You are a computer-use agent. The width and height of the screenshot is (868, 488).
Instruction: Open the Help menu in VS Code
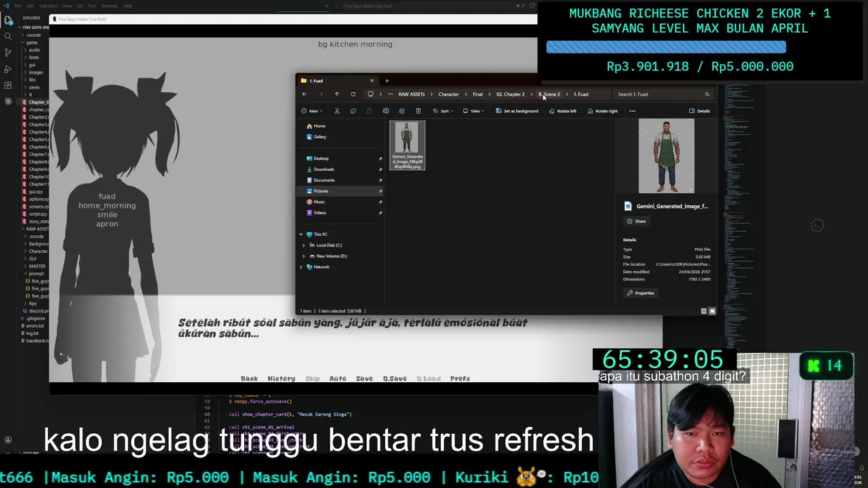(127, 6)
